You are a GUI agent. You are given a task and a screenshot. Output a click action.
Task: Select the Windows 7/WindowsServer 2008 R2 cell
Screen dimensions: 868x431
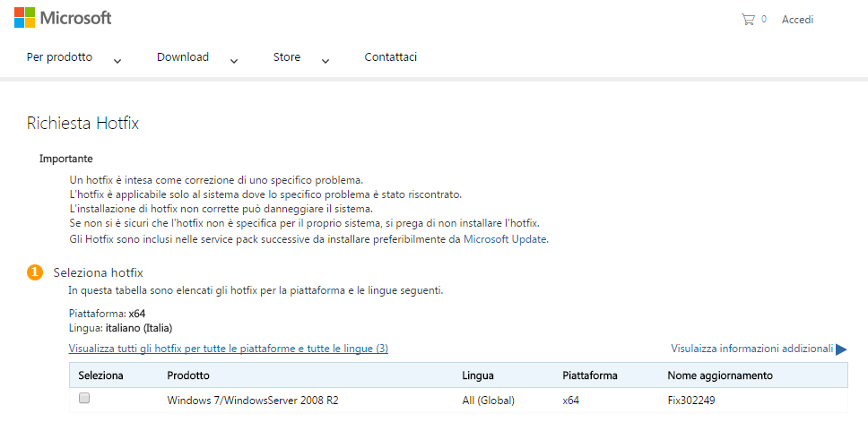(253, 401)
